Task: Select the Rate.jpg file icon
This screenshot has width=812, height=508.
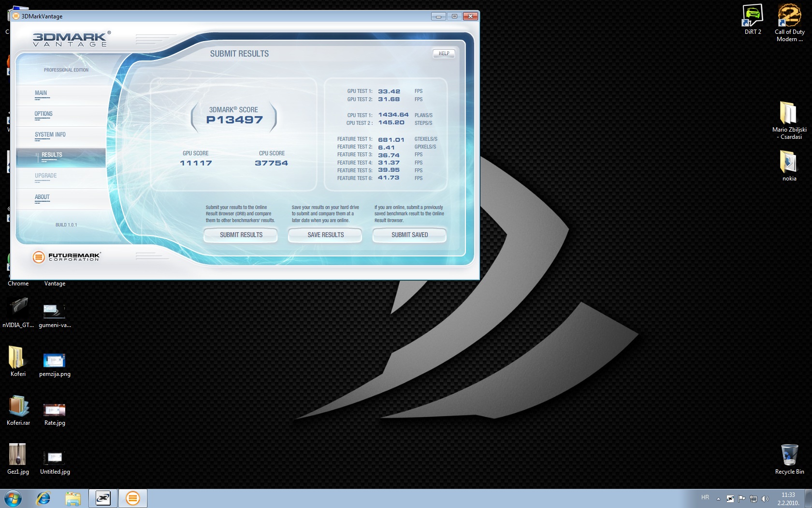Action: point(55,414)
